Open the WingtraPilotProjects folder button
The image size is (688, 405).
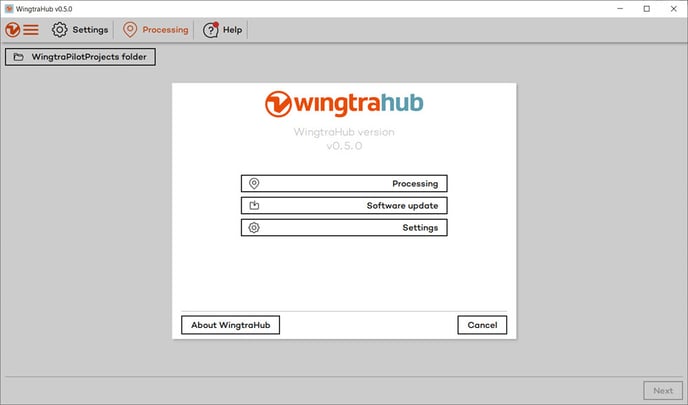coord(80,57)
